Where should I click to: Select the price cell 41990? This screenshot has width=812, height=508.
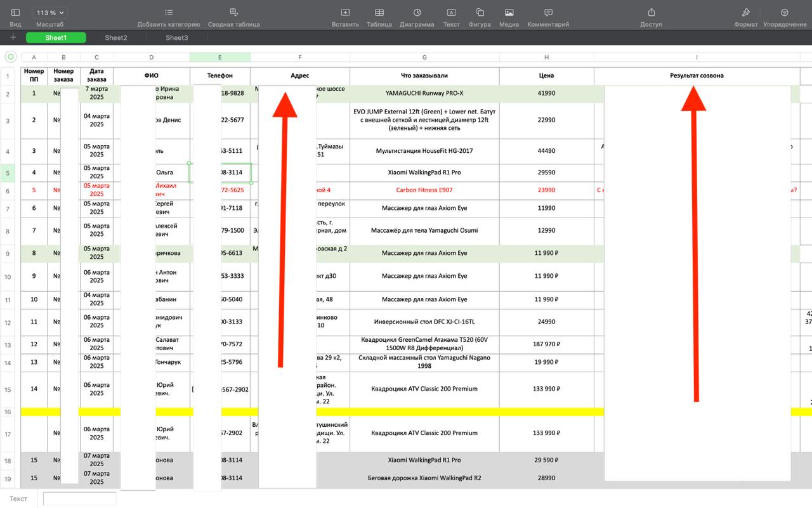point(546,93)
